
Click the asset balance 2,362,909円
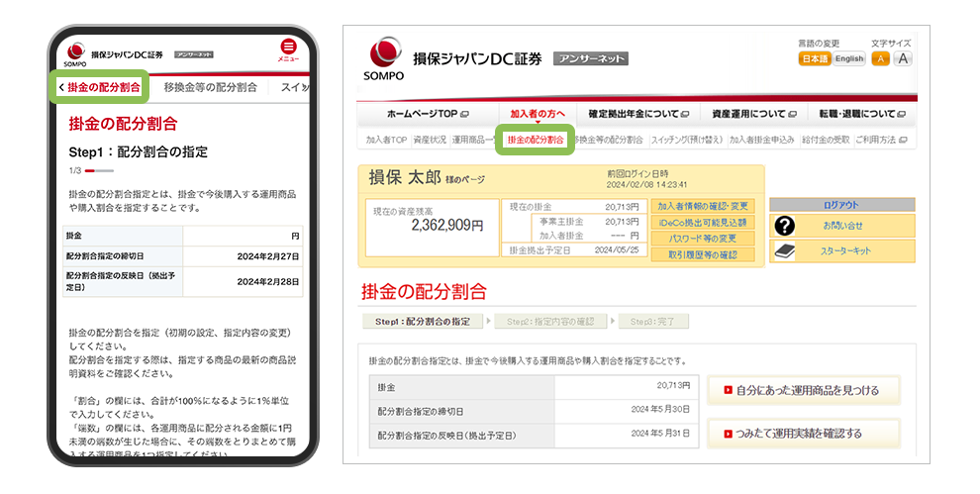pyautogui.click(x=446, y=225)
